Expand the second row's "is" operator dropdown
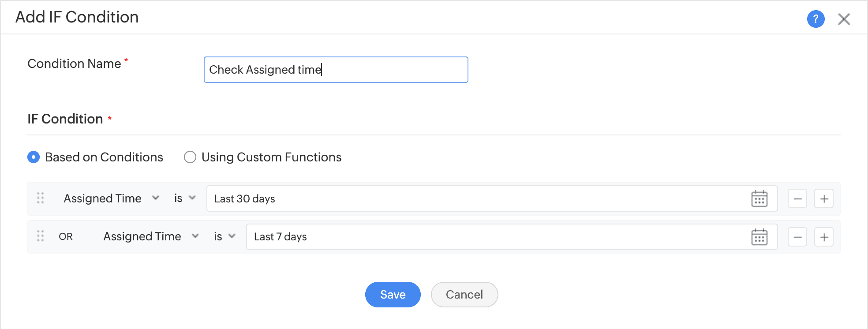868x329 pixels. (224, 237)
